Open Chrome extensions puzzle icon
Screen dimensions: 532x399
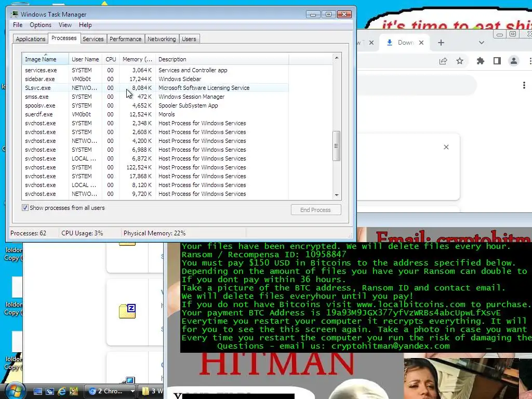tap(481, 61)
